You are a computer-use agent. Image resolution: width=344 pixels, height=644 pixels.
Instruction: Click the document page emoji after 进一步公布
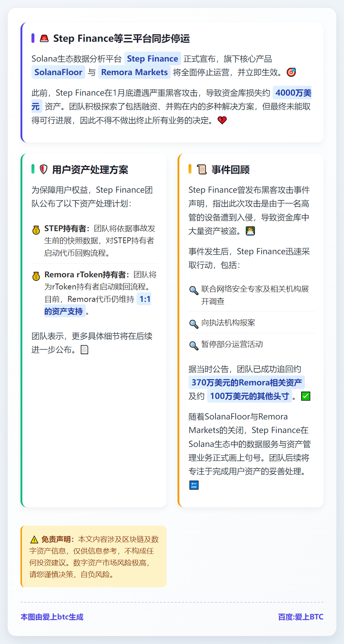pos(85,350)
